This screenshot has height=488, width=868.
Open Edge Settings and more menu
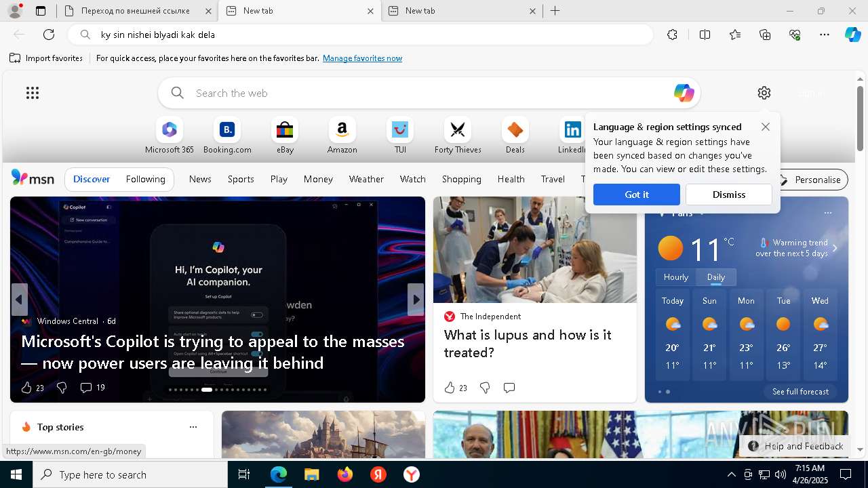pos(825,35)
